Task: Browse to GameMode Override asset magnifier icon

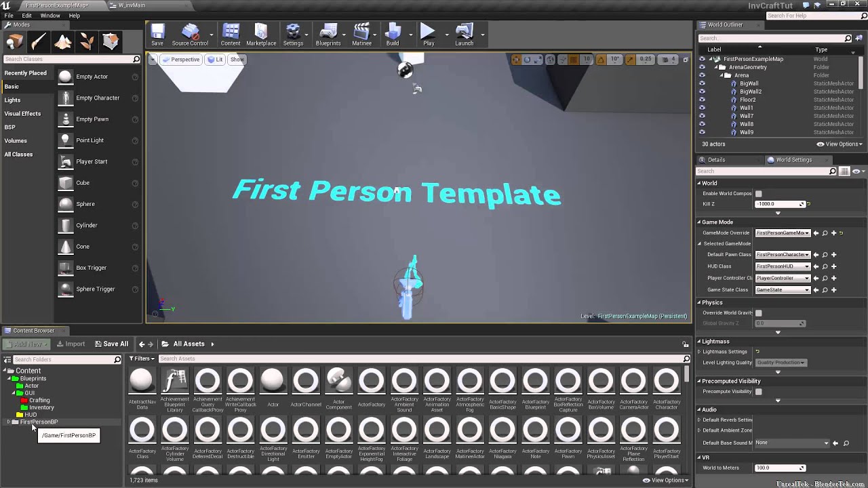Action: click(x=825, y=233)
